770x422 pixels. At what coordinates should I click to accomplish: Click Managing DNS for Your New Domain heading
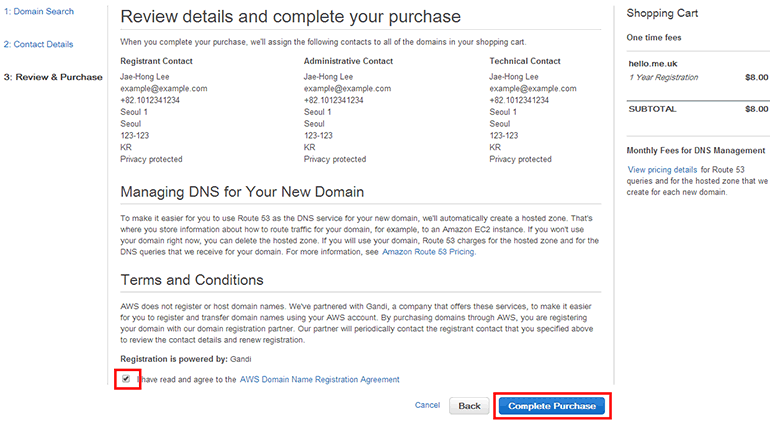242,191
